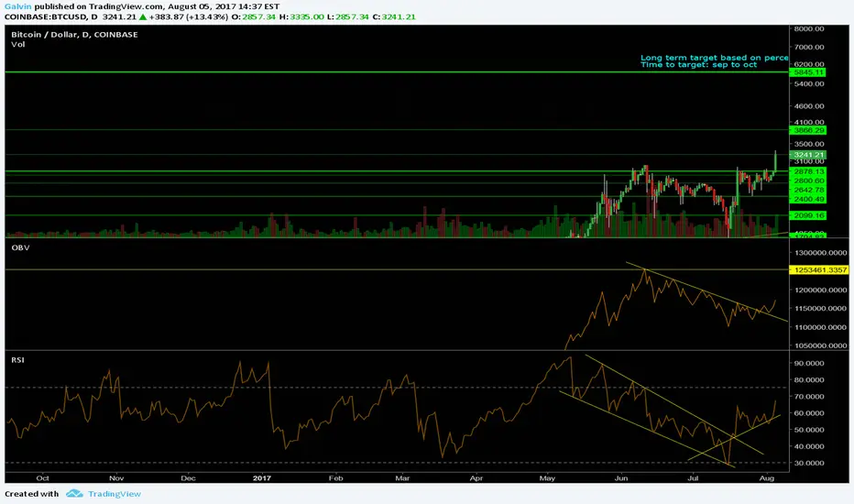Select the 2642.78 price level label
The width and height of the screenshot is (854, 504).
pos(807,191)
